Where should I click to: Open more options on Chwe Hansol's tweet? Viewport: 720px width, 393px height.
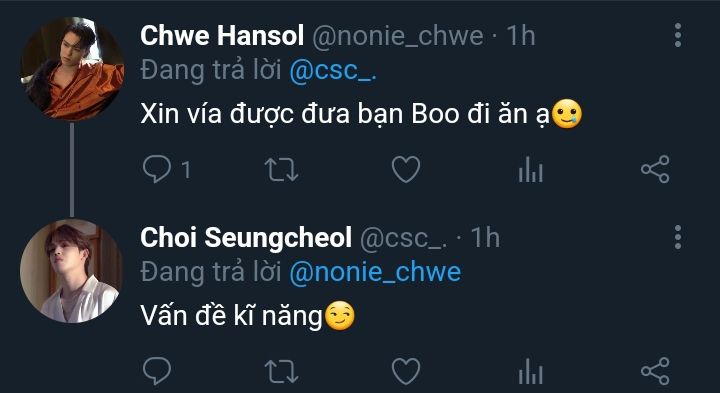click(x=678, y=35)
